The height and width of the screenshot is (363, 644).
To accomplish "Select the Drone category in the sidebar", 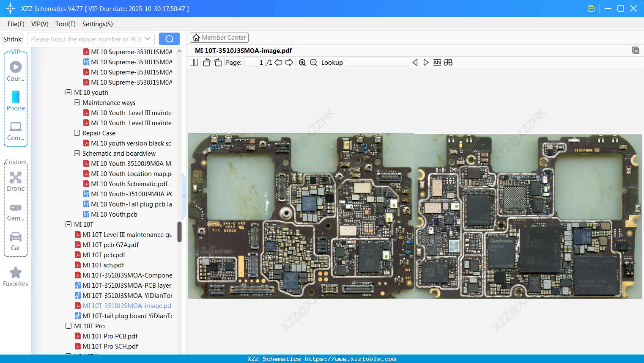I will click(16, 181).
